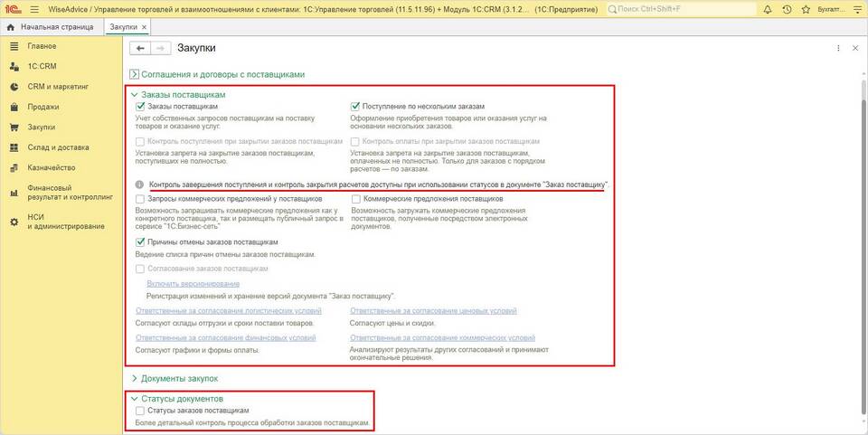Close the Закупки form with X
Screen dimensions: 868x435
pos(855,49)
